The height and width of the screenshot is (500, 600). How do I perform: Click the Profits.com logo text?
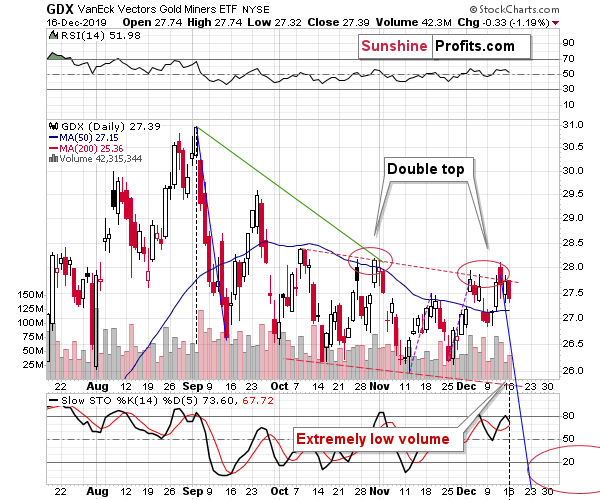[475, 46]
